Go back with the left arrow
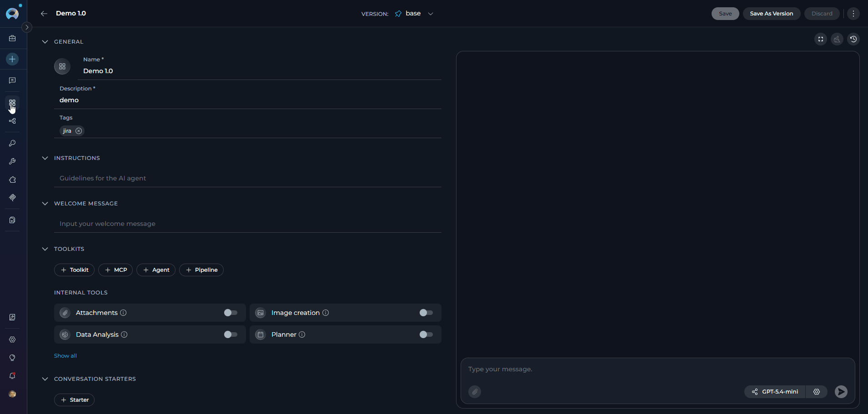Viewport: 868px width, 414px height. tap(44, 14)
